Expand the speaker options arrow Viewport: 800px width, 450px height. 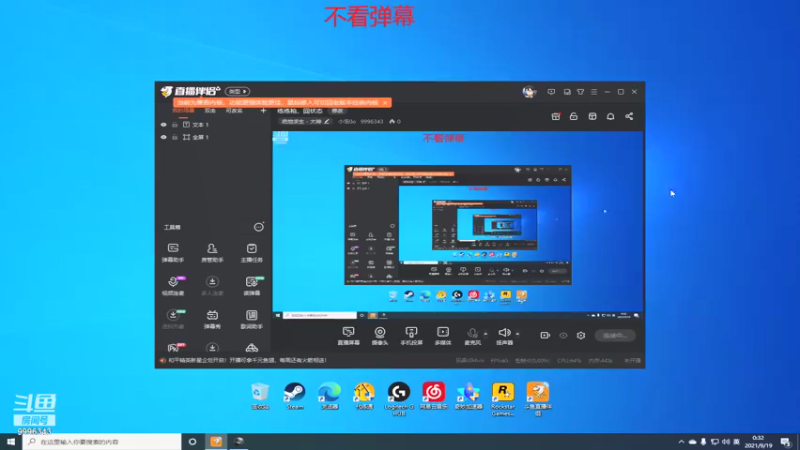[x=517, y=334]
